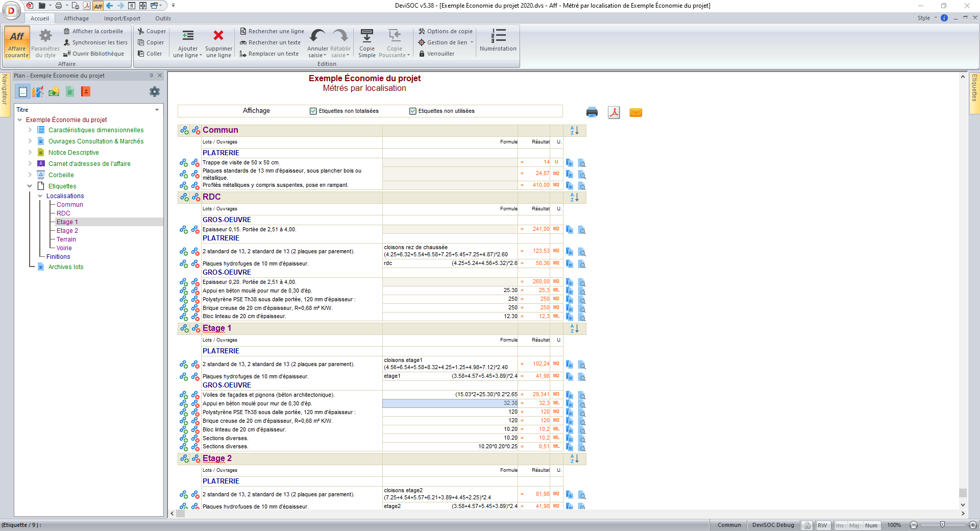
Task: Open the Style menu at top right
Action: [927, 18]
